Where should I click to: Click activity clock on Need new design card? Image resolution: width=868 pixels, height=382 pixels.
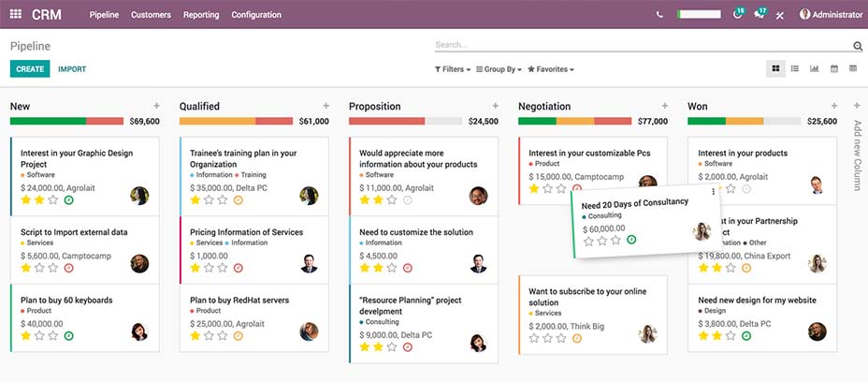tap(746, 336)
